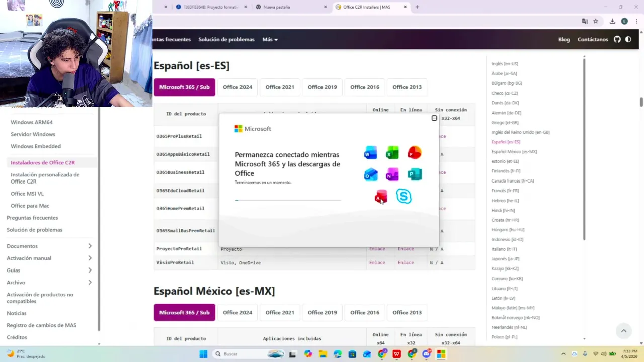The image size is (644, 362).
Task: Open the Contáctanos link in the header
Action: pos(593,39)
